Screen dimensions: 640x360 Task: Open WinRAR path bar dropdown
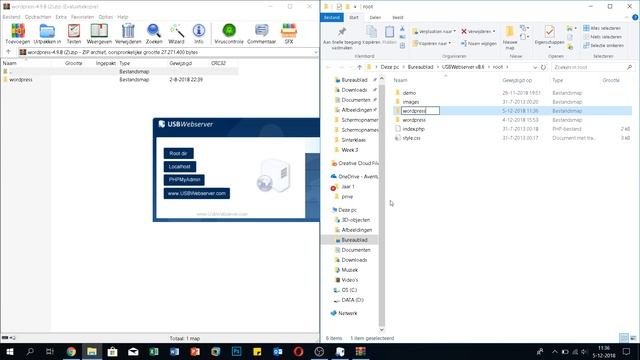coord(316,52)
